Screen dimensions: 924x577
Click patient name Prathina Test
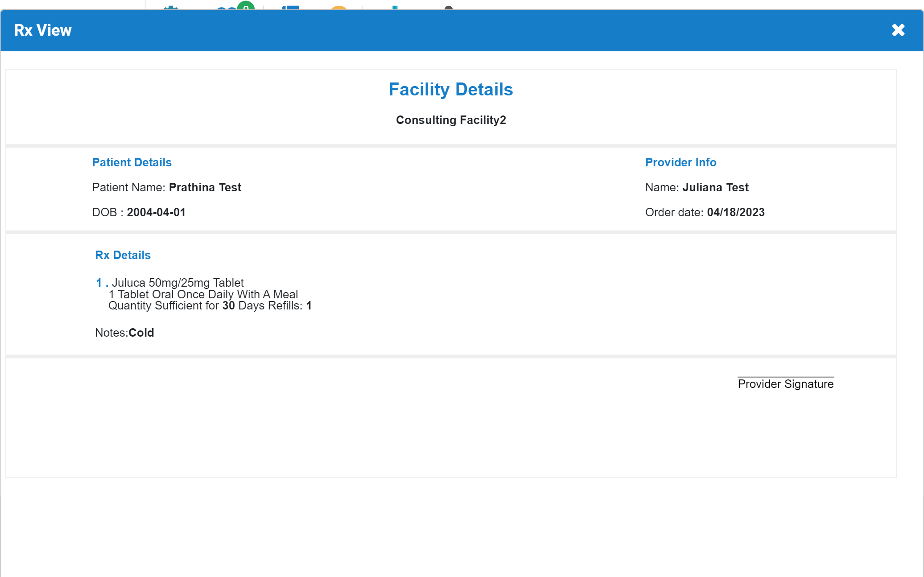click(x=205, y=187)
